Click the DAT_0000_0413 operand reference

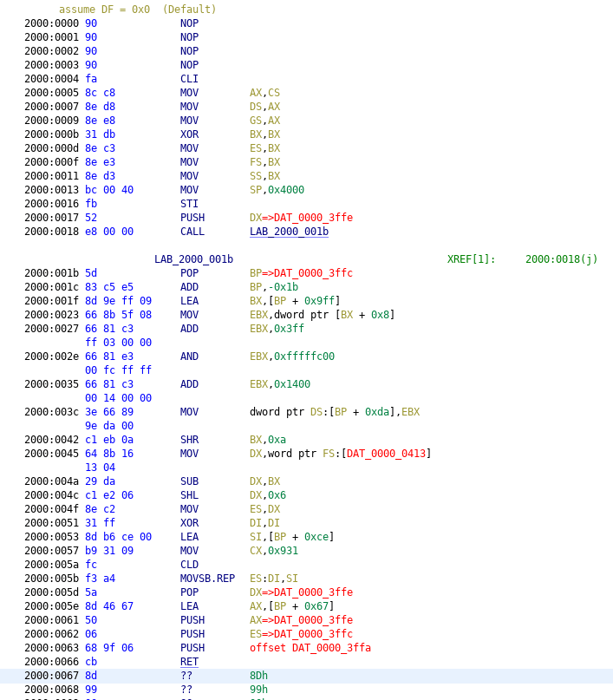388,454
